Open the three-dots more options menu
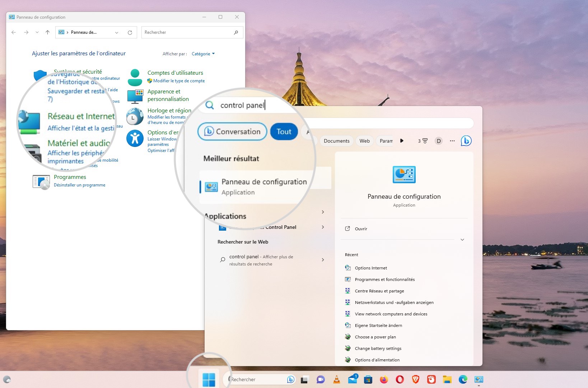Screen dimensions: 588x388 coord(452,141)
